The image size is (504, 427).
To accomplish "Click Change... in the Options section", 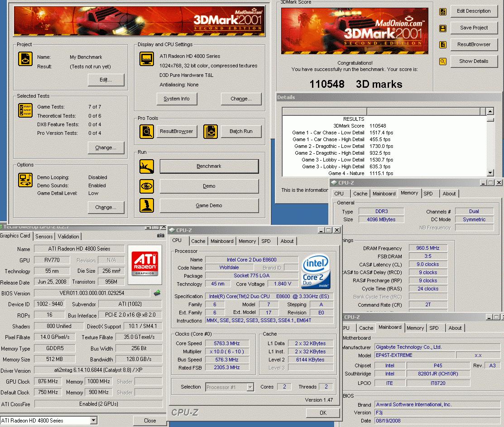I will pyautogui.click(x=106, y=208).
